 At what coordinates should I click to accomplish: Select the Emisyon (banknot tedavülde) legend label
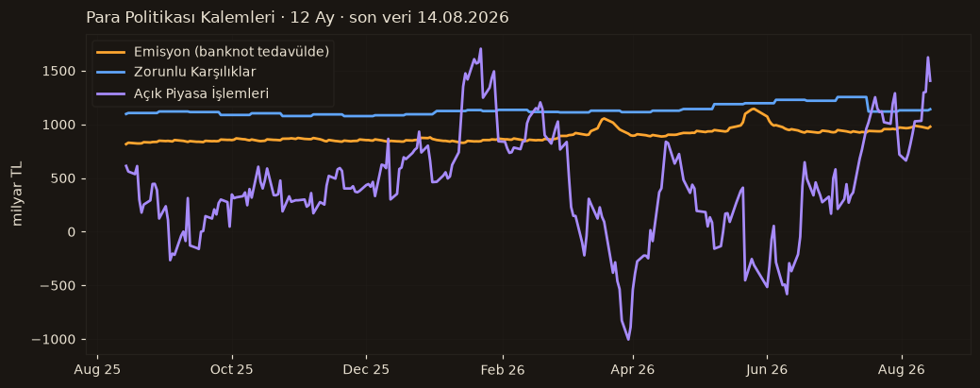click(231, 52)
